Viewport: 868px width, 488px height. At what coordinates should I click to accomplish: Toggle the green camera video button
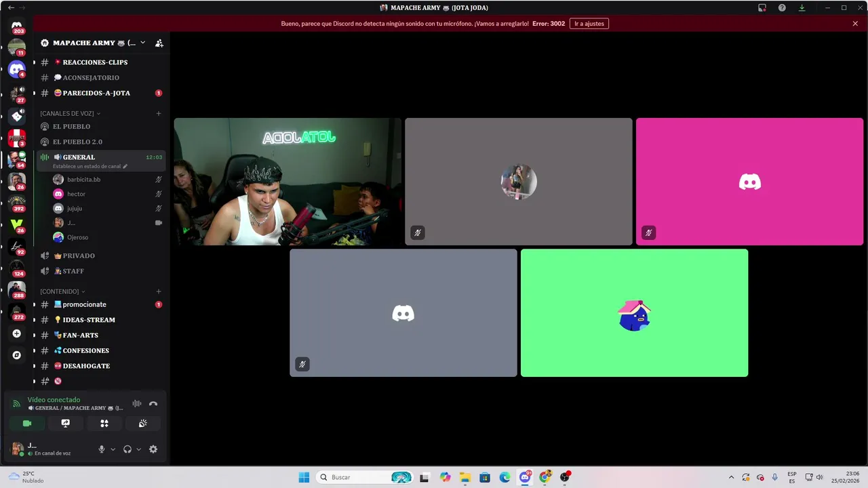pos(27,423)
